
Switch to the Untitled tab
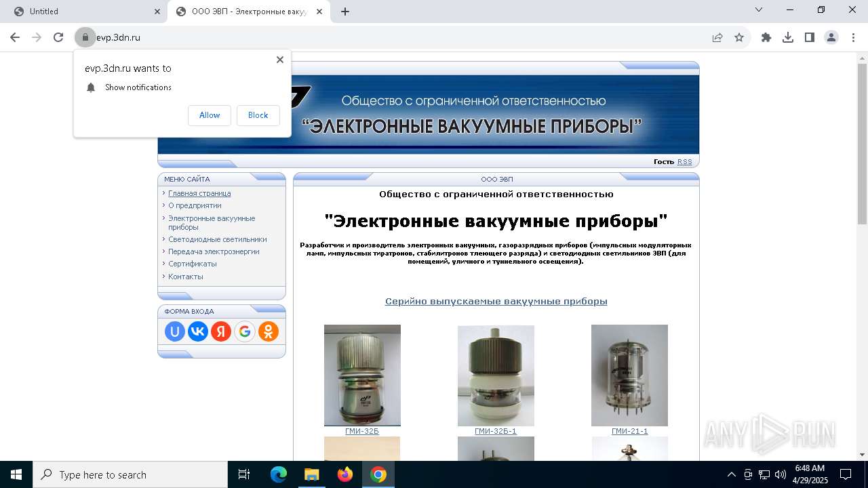point(83,12)
